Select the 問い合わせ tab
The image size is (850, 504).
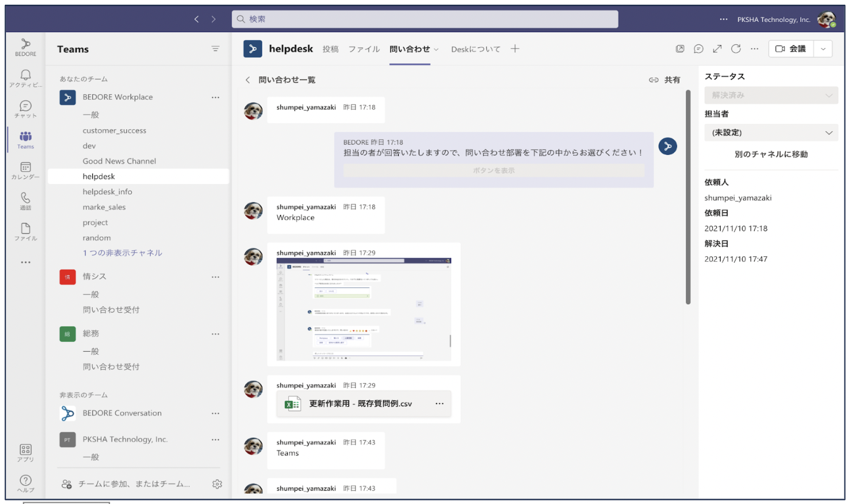click(410, 49)
